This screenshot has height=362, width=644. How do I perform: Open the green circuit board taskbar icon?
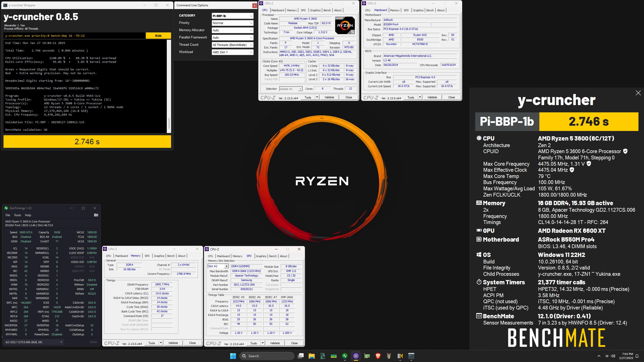coord(323,356)
